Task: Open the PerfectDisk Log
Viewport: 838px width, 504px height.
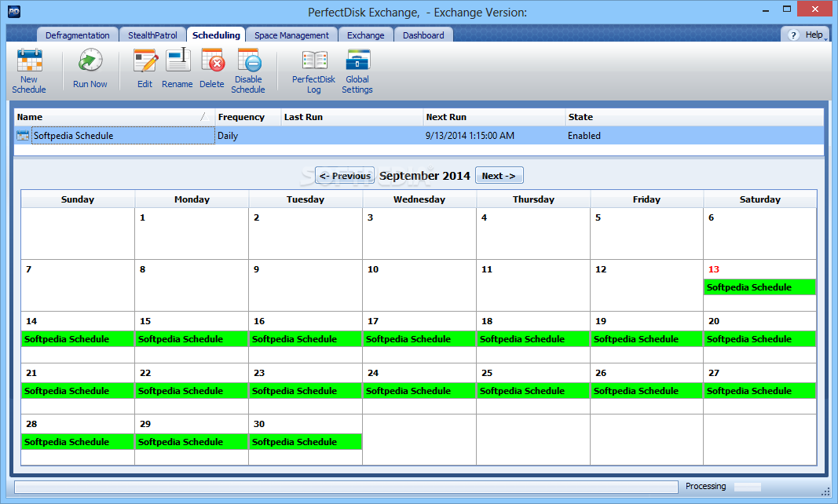Action: tap(313, 71)
